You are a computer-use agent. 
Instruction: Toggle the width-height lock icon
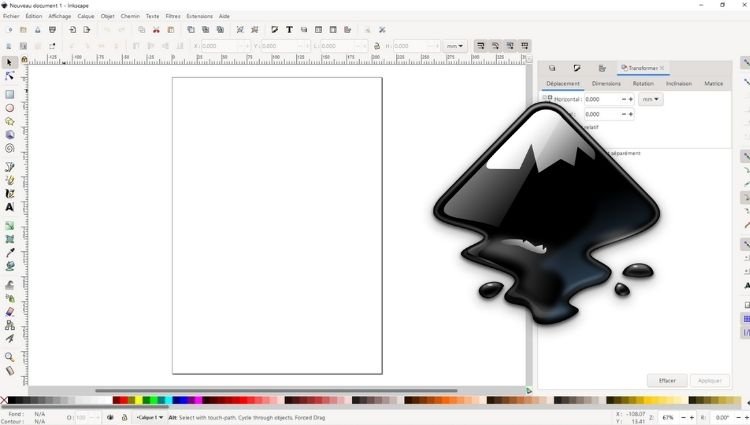376,46
